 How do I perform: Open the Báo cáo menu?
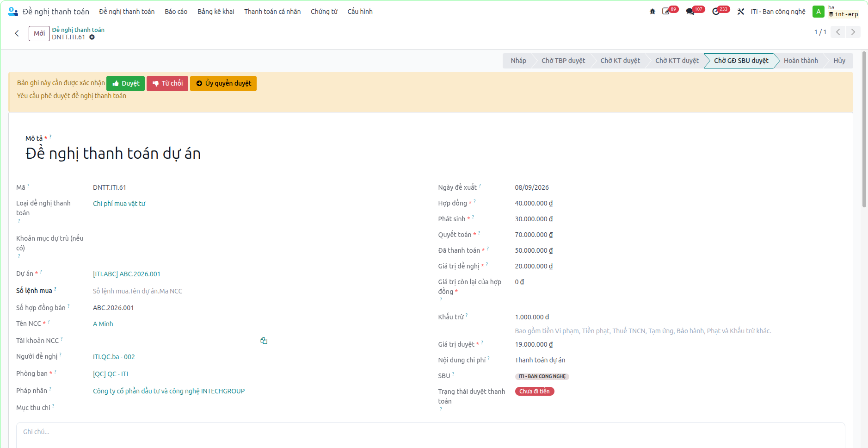click(x=176, y=12)
